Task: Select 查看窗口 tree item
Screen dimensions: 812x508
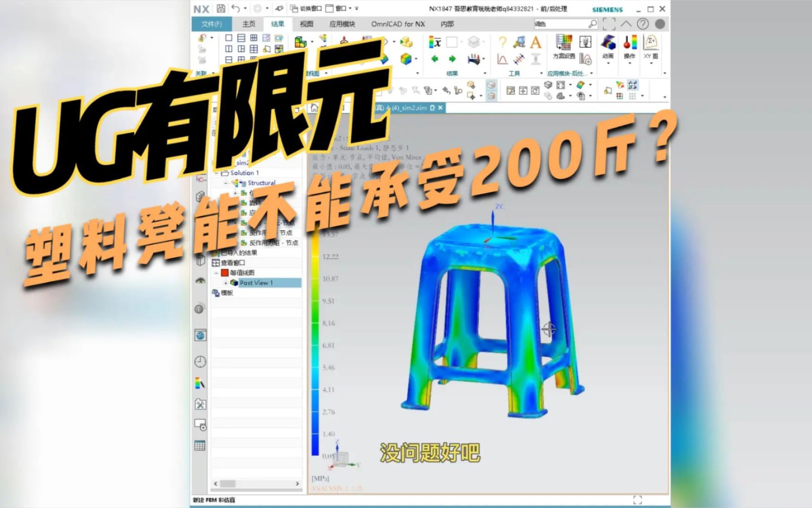Action: click(233, 262)
